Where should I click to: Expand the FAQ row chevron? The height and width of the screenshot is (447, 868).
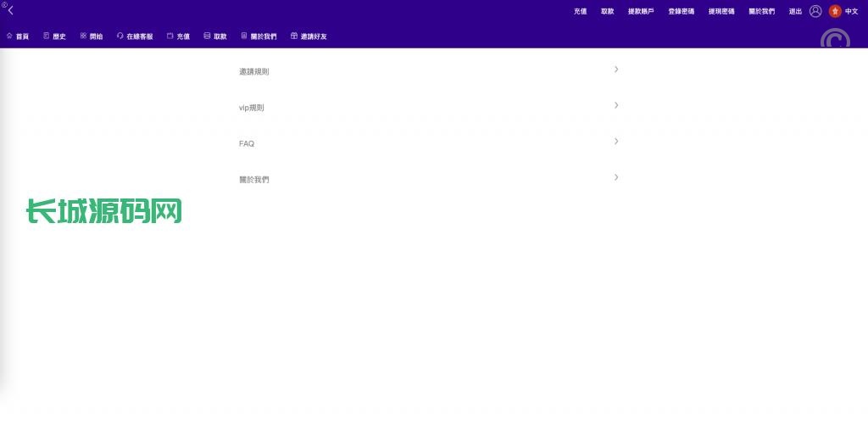pyautogui.click(x=616, y=141)
